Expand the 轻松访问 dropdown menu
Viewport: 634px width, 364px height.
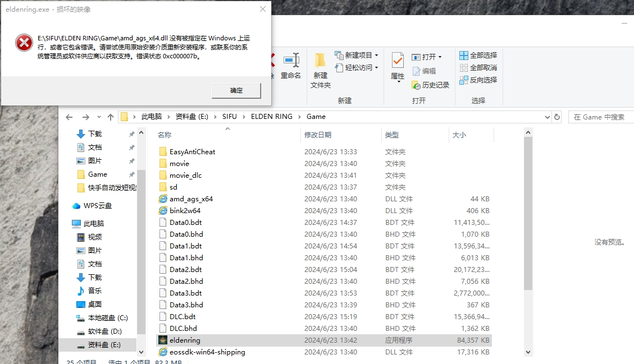(376, 68)
